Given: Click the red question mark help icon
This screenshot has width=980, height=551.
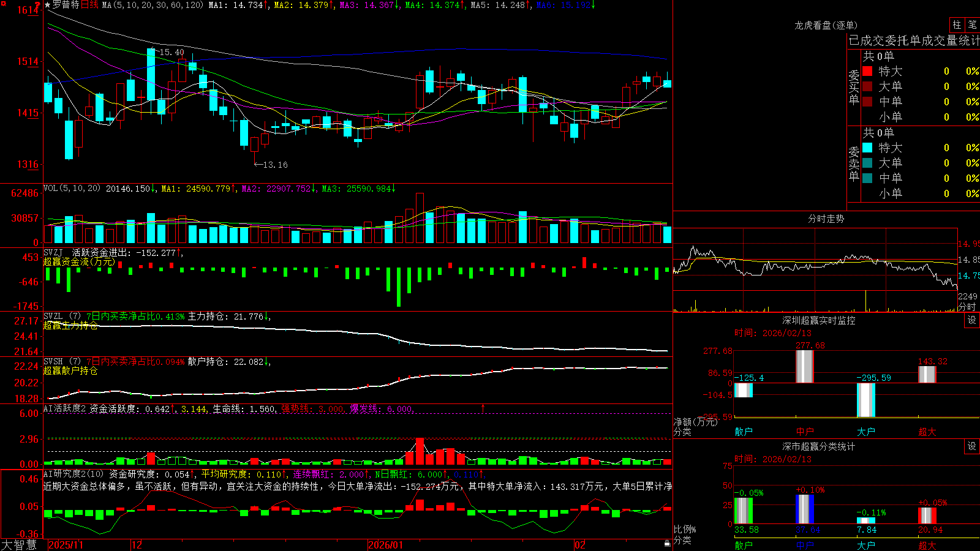Looking at the screenshot, I should point(38,5).
